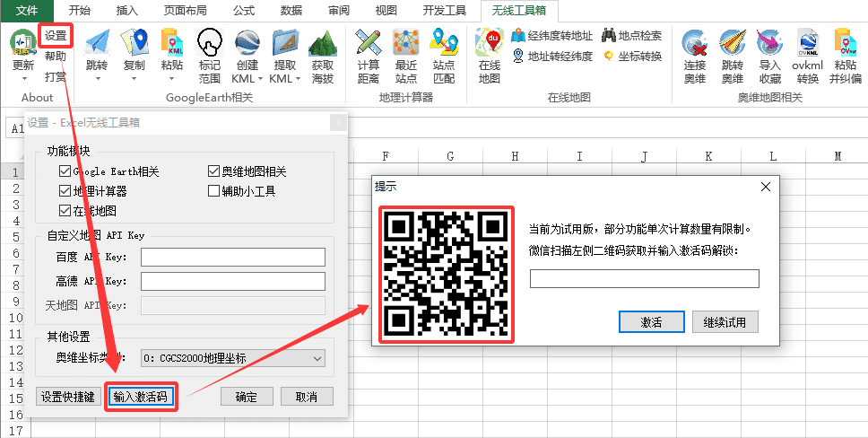
Task: Switch to the 页面布局 tab
Action: click(x=186, y=11)
